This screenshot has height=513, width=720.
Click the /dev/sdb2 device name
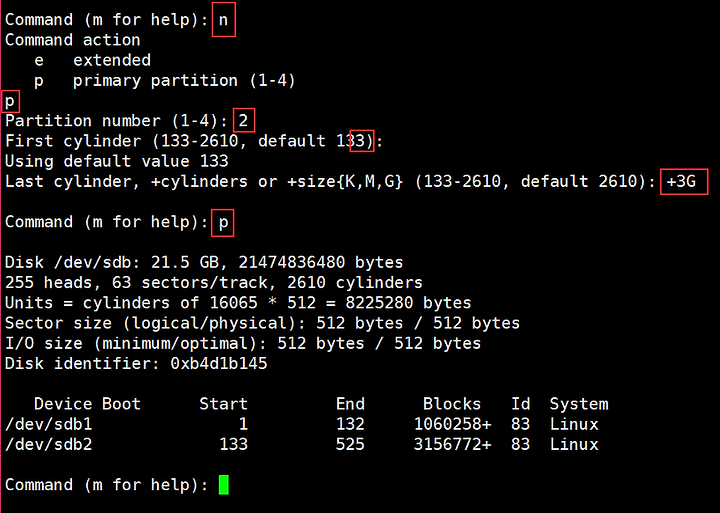[x=49, y=444]
